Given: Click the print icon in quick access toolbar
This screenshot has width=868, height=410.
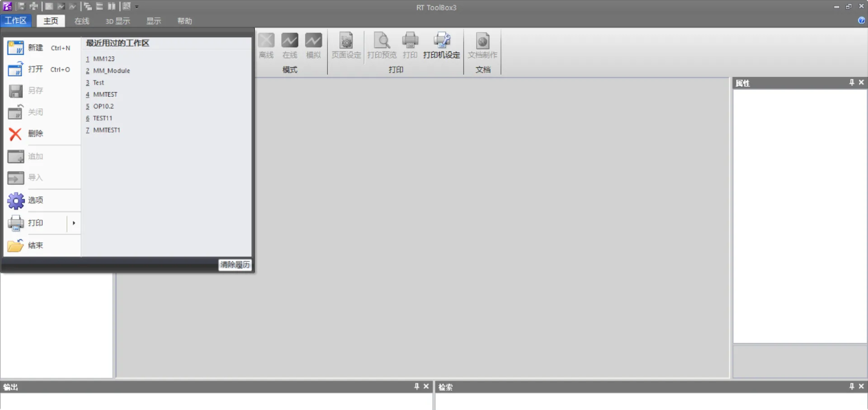Looking at the screenshot, I should pyautogui.click(x=34, y=6).
